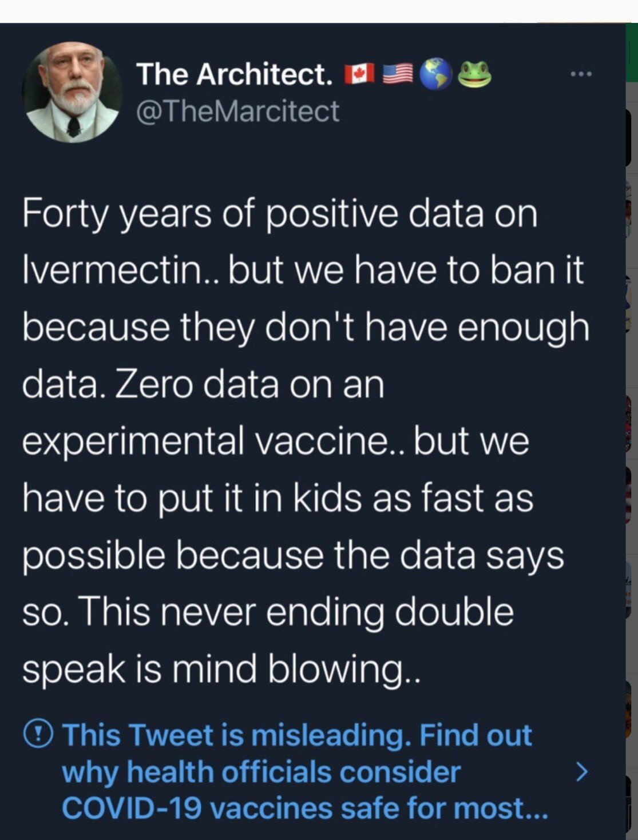
Task: Open "The Architect." display name
Action: pos(235,74)
